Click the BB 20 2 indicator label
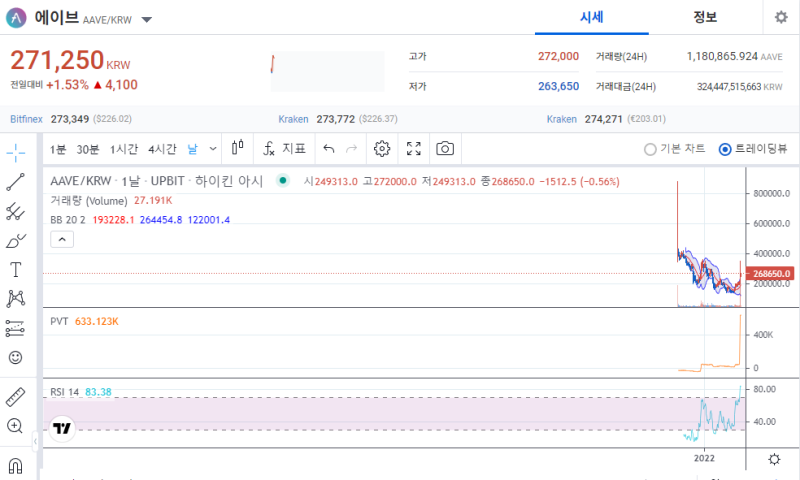 [x=68, y=220]
